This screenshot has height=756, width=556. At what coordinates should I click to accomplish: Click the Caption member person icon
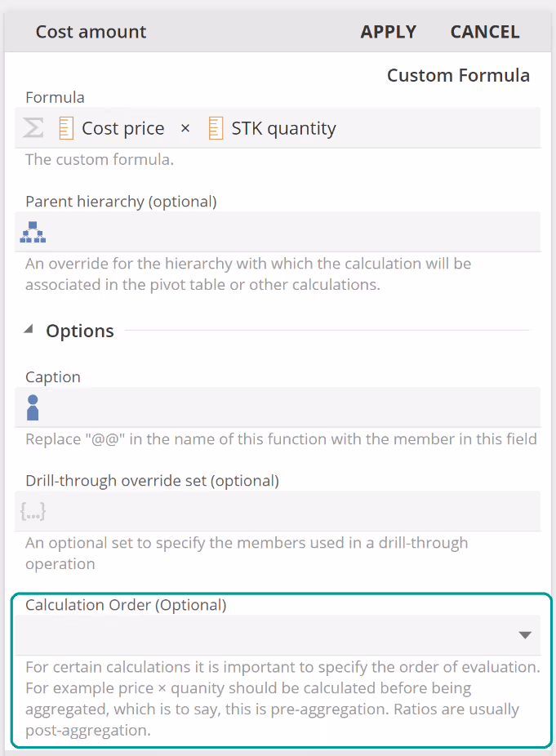point(33,407)
